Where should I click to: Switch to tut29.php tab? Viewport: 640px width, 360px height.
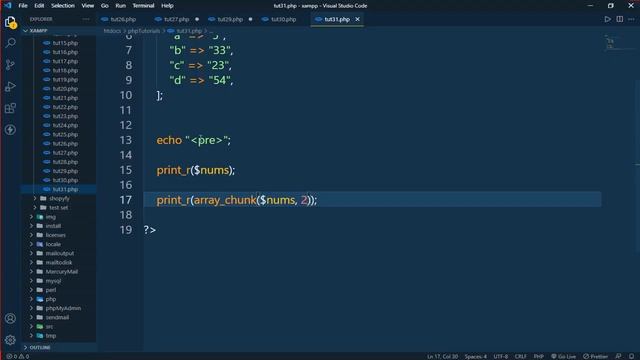[230, 19]
